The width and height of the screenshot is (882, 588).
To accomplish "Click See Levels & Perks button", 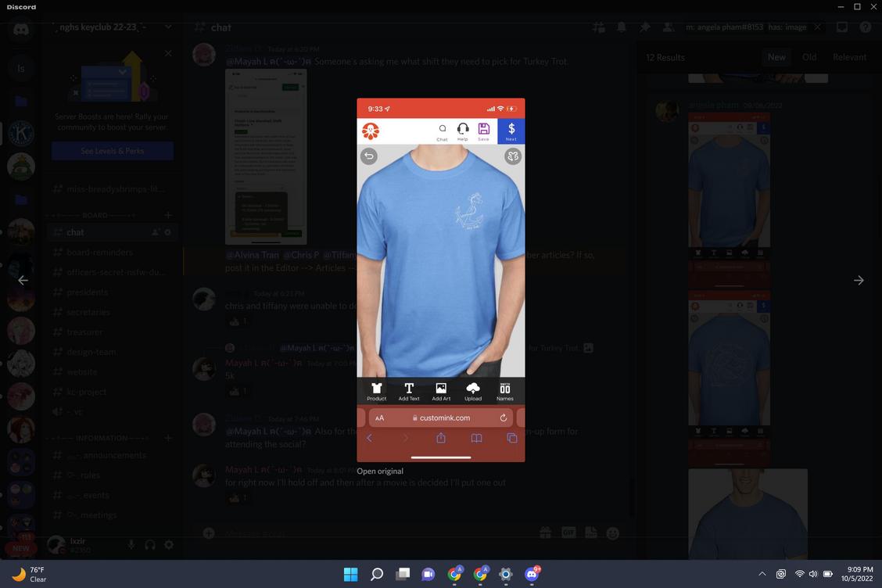I will point(113,151).
